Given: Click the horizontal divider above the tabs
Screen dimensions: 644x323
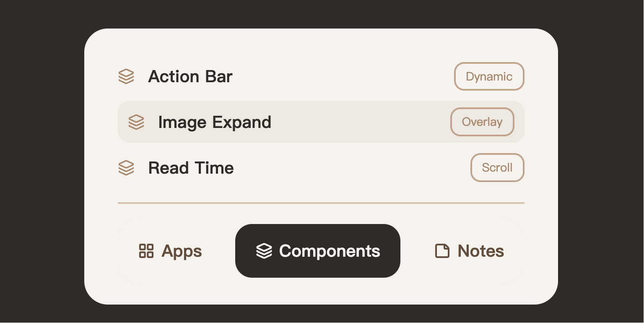Looking at the screenshot, I should (321, 203).
